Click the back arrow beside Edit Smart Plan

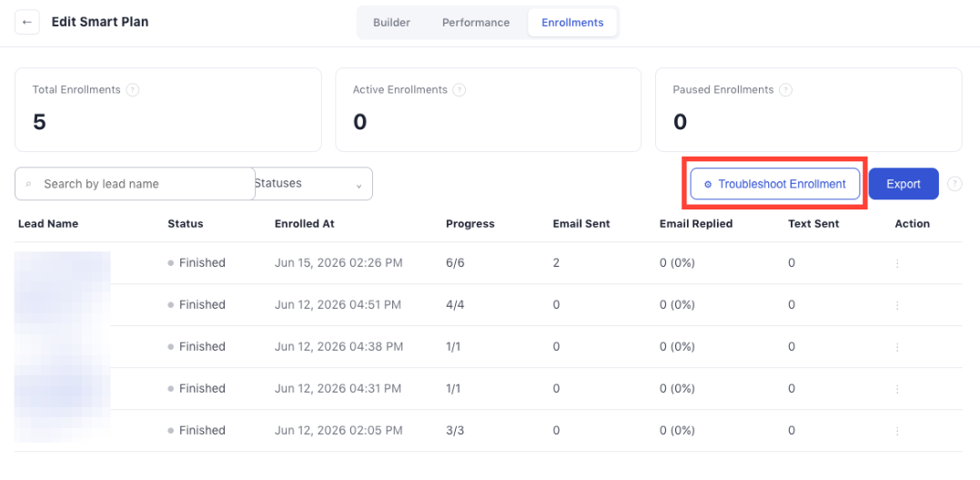[x=27, y=23]
